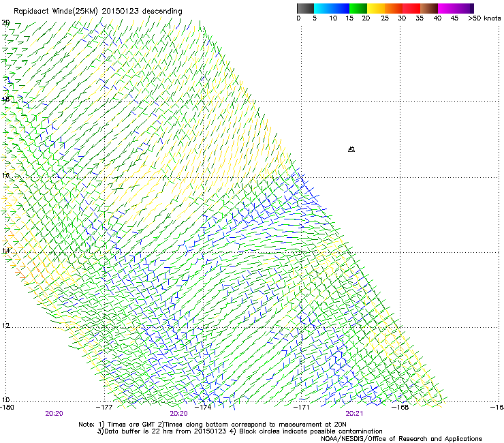Click the legend scale value "25"
The image size is (504, 443).
(x=385, y=18)
